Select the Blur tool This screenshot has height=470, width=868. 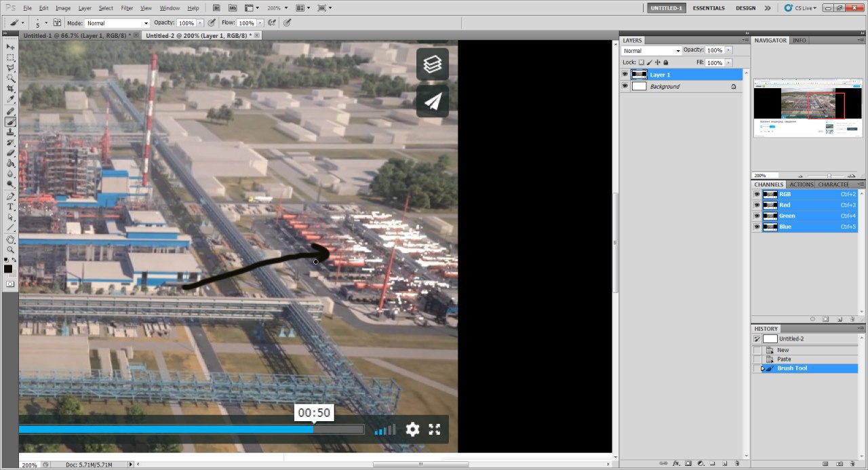[x=10, y=174]
